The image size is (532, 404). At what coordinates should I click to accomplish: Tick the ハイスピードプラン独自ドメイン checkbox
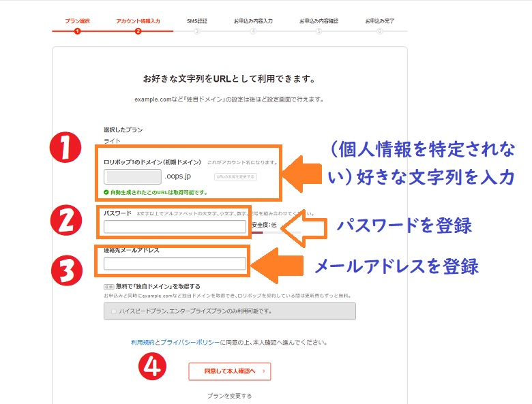[114, 311]
